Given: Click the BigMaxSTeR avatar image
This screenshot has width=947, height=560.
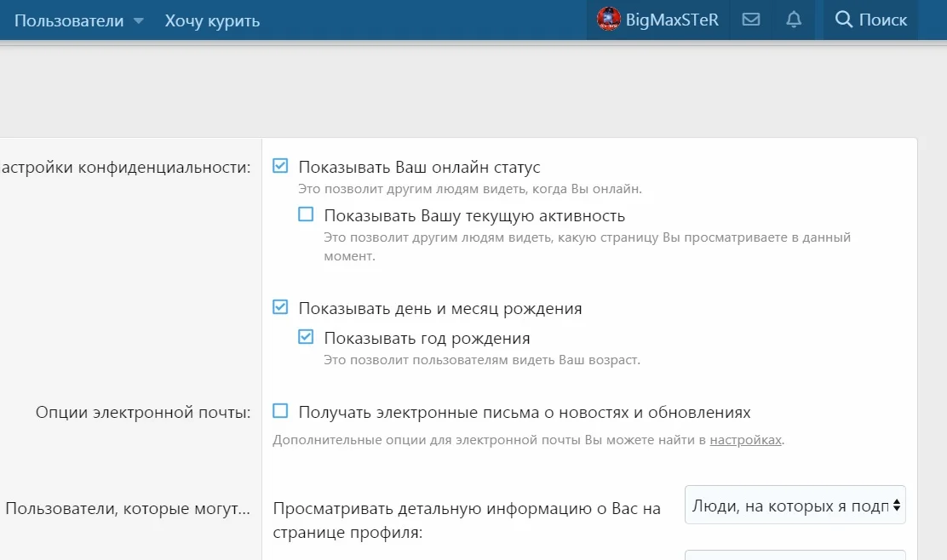Looking at the screenshot, I should [608, 20].
